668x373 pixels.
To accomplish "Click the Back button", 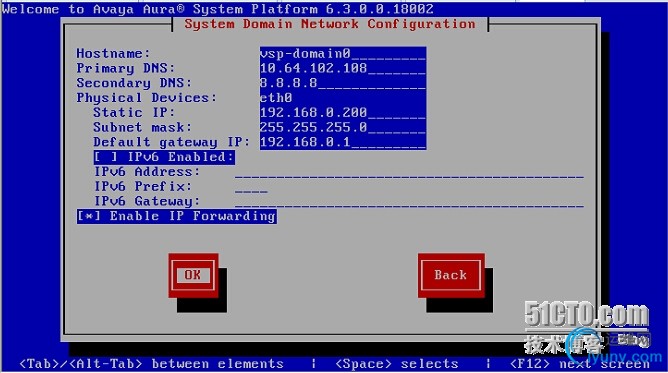I will click(451, 275).
